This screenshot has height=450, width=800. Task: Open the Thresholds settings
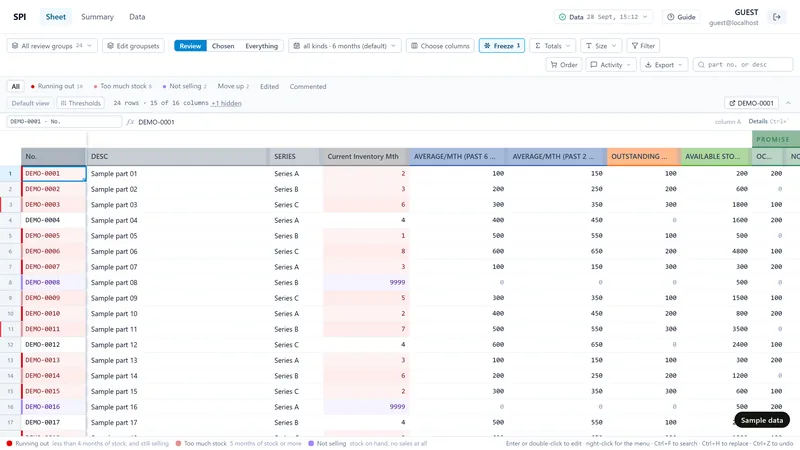pos(81,103)
